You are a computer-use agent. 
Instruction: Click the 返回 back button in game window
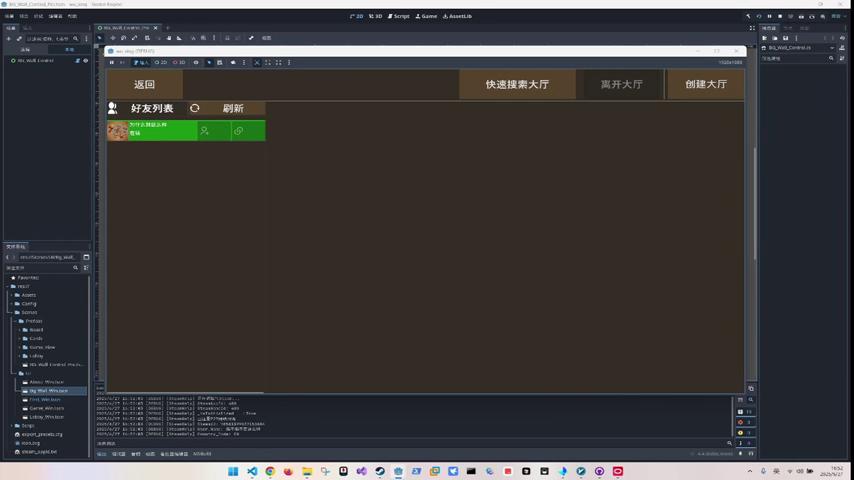(144, 84)
